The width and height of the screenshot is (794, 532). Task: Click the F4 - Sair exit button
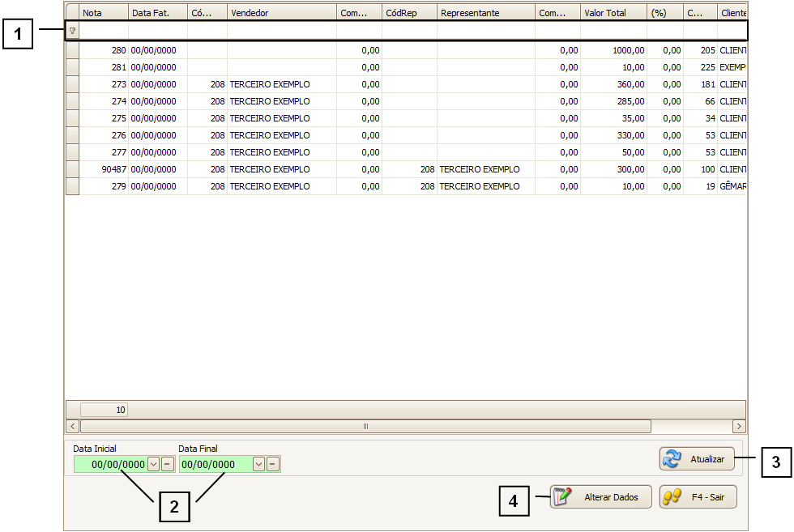pyautogui.click(x=698, y=497)
